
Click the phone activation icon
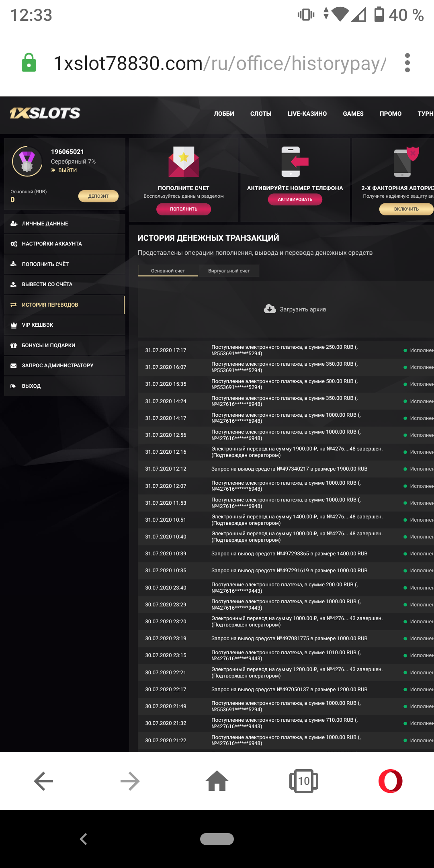tap(295, 162)
